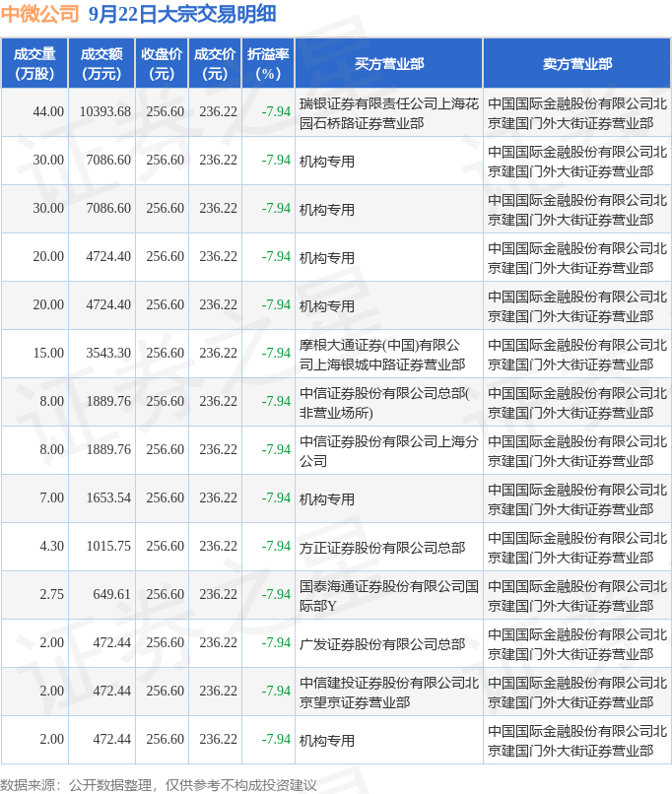This screenshot has width=672, height=794.
Task: Click 机构专用 in the 1653.54 row
Action: coord(326,499)
